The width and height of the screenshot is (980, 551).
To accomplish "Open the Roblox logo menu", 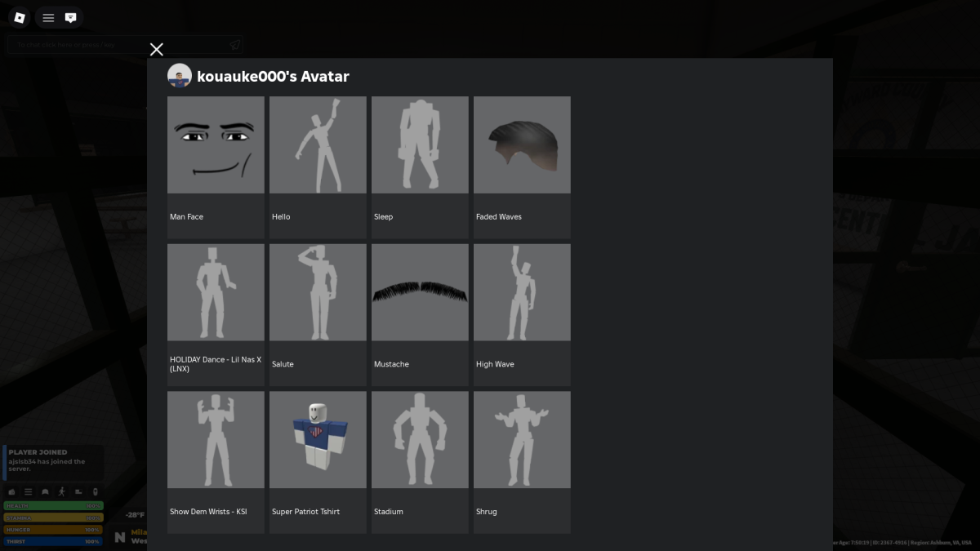I will (x=20, y=17).
